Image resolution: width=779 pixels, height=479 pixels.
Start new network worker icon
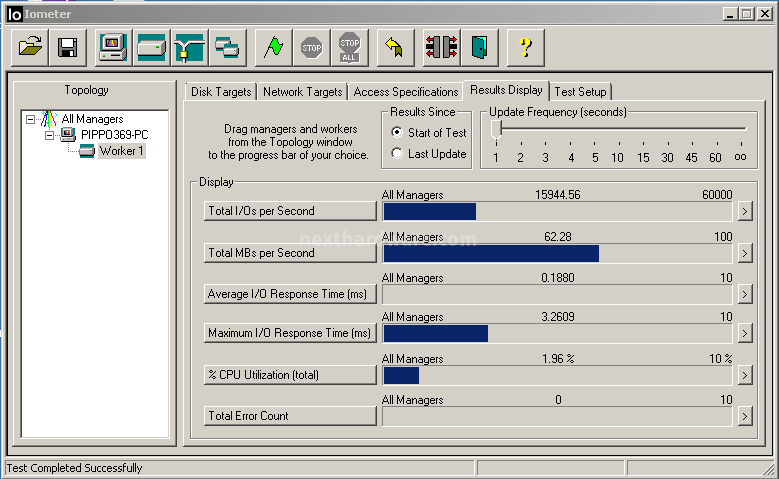click(x=189, y=48)
